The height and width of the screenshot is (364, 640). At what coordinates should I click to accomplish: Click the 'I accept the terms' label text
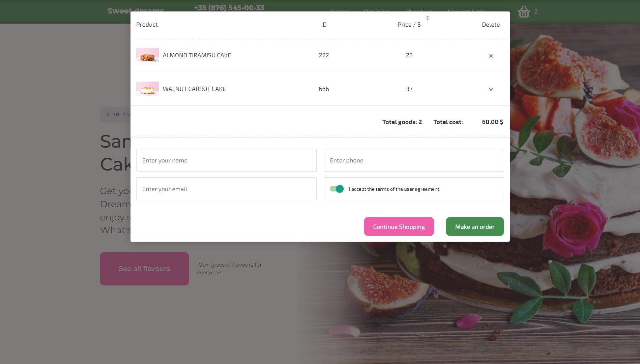point(394,189)
